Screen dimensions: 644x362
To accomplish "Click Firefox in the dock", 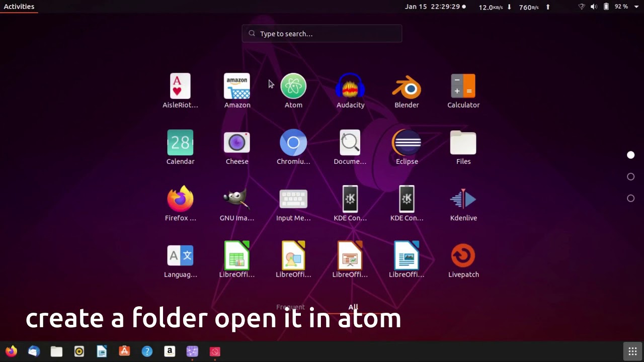I will (11, 351).
